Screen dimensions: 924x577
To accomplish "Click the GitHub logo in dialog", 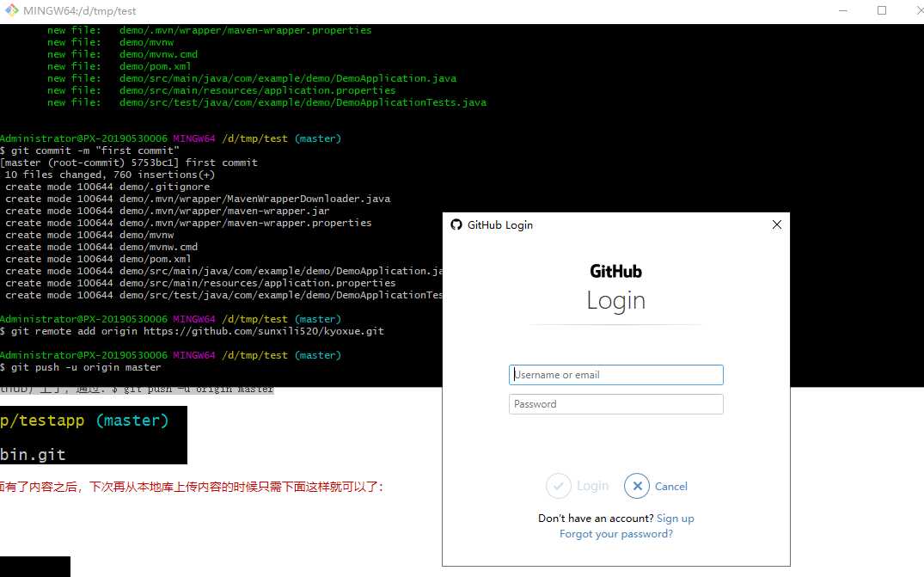I will pyautogui.click(x=615, y=271).
